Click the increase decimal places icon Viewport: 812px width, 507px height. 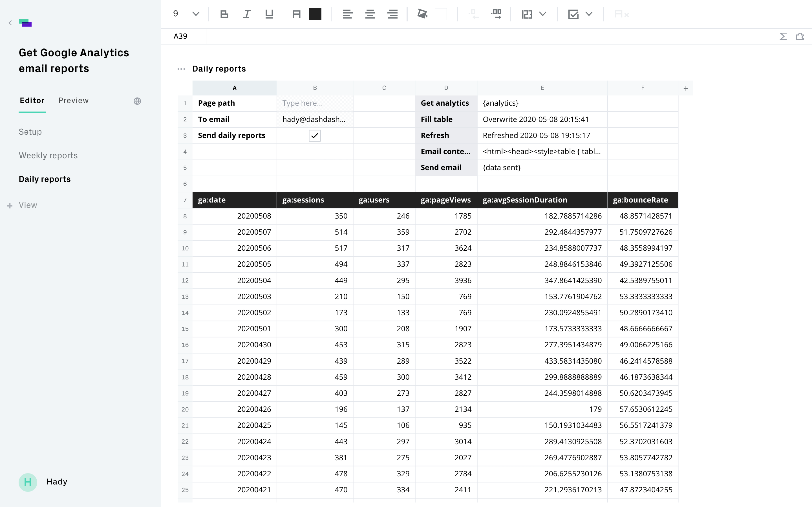496,14
